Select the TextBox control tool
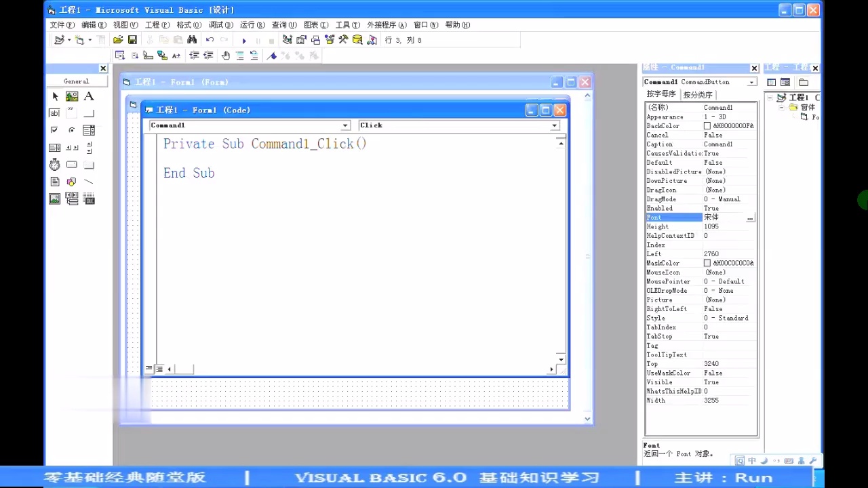868x488 pixels. pos(55,113)
